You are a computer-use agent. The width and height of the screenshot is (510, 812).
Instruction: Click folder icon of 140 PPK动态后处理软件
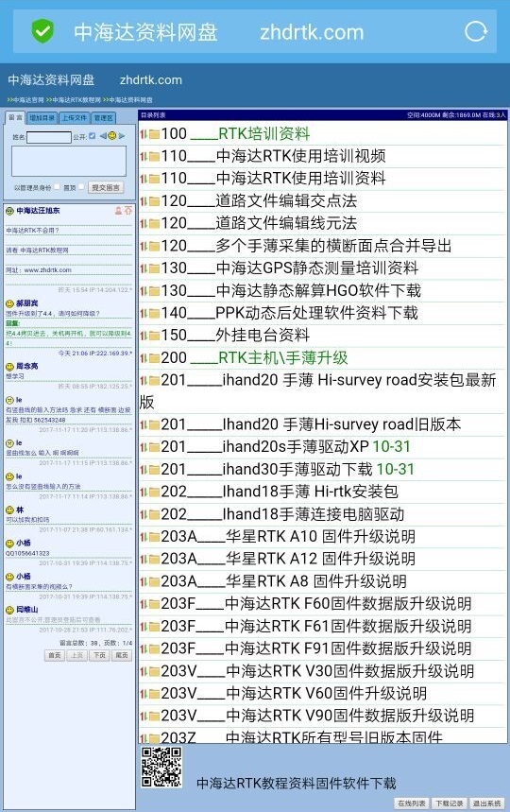pos(154,313)
